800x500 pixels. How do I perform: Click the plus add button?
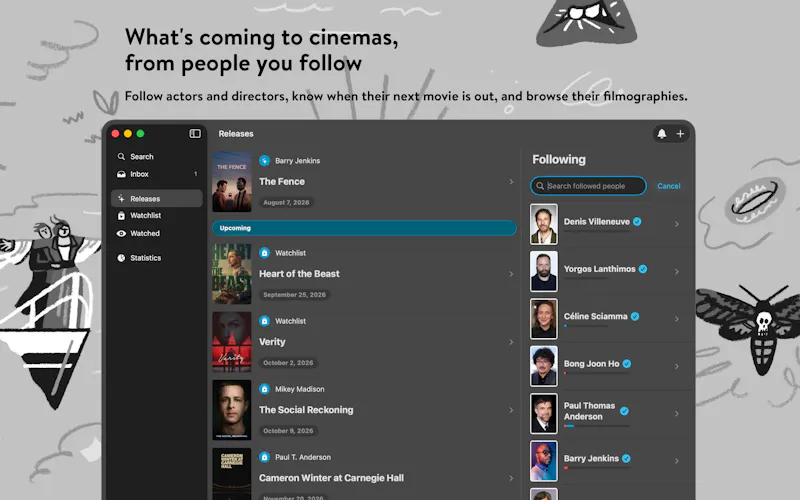click(x=680, y=134)
